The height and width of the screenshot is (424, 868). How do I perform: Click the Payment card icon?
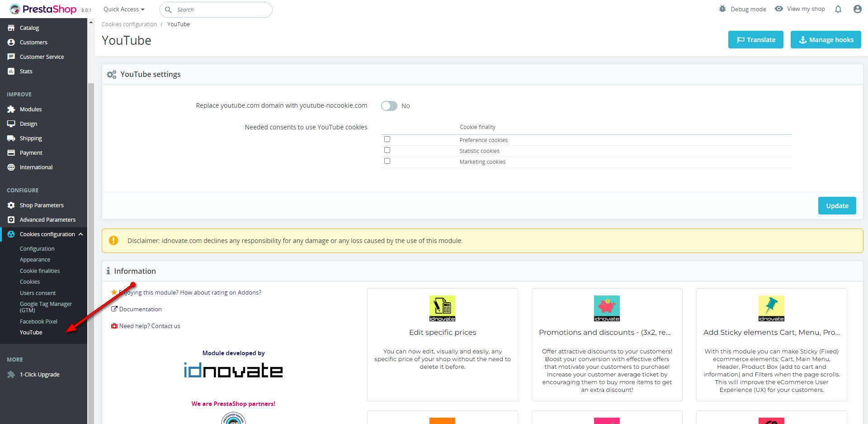pyautogui.click(x=11, y=153)
